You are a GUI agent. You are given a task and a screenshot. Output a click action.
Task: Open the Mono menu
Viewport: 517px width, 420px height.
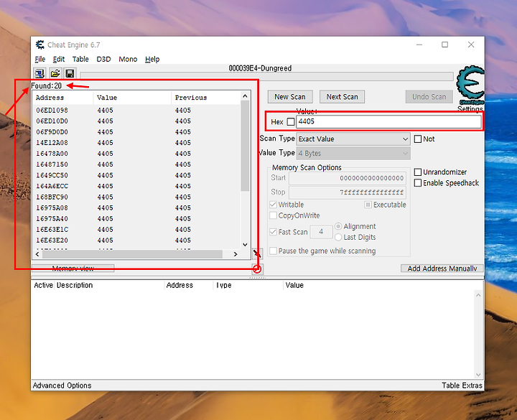tap(128, 59)
